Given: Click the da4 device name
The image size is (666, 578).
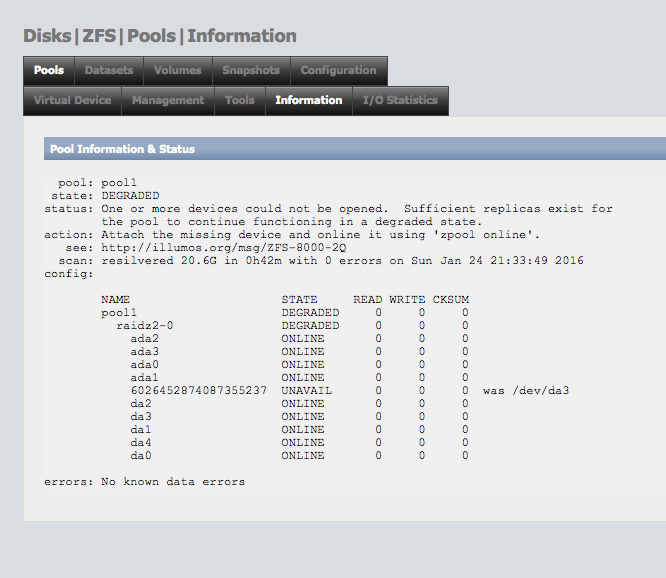Looking at the screenshot, I should coord(141,443).
